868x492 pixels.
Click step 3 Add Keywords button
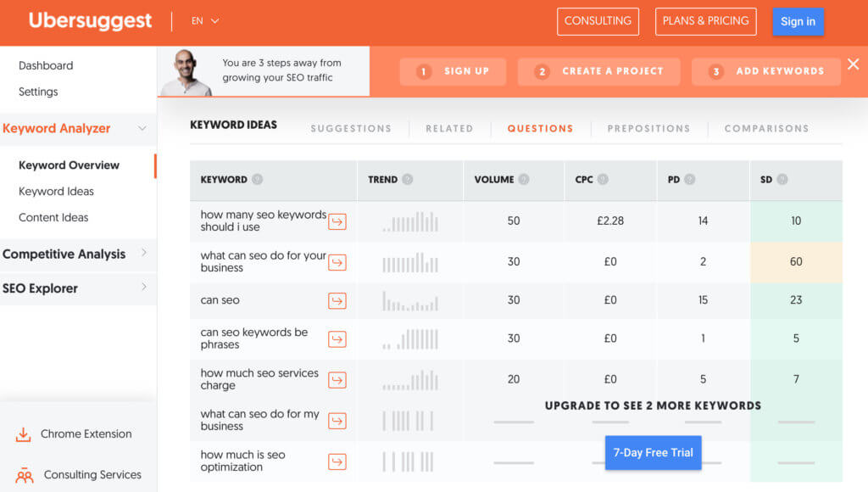(x=766, y=71)
